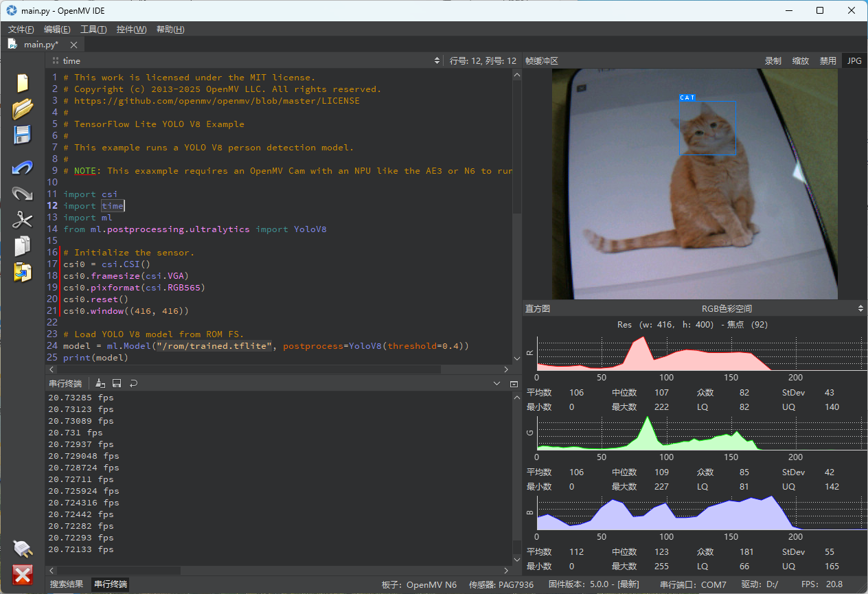Viewport: 868px width, 594px height.
Task: Open the symbol dropdown showing 'time'
Action: click(246, 61)
